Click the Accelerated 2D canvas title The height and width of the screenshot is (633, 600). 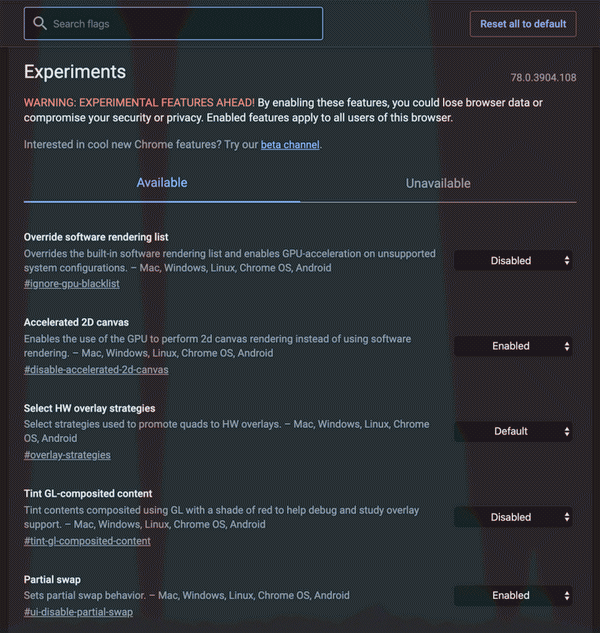76,323
